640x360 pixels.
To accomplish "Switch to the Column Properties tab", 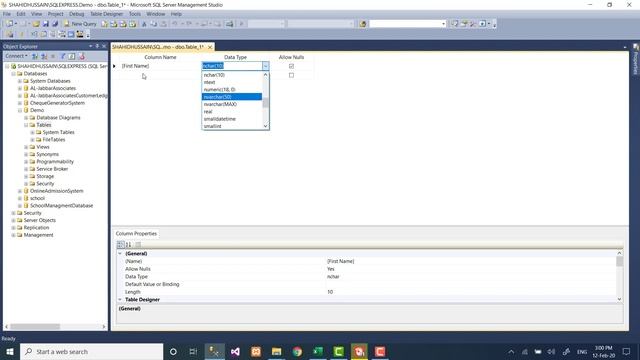I will (x=136, y=233).
